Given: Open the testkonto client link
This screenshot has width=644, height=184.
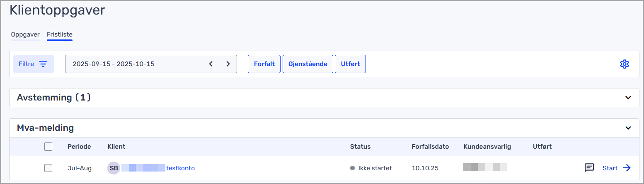Looking at the screenshot, I should pyautogui.click(x=180, y=168).
